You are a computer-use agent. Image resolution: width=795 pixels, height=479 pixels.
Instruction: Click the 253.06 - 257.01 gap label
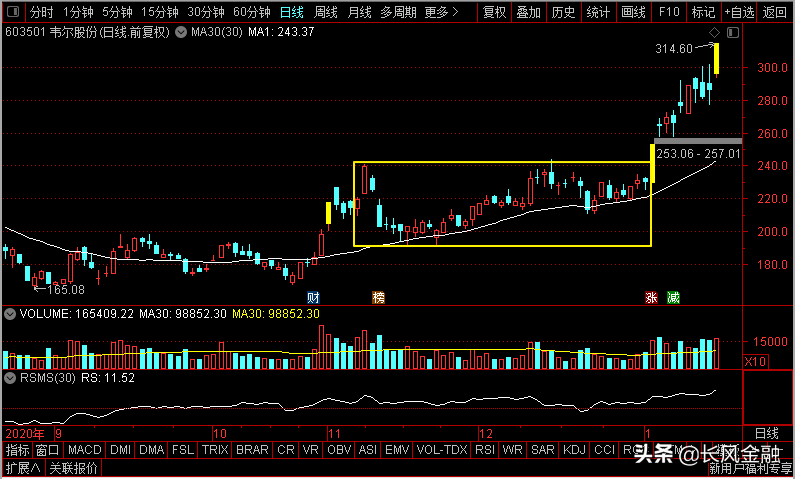[698, 154]
